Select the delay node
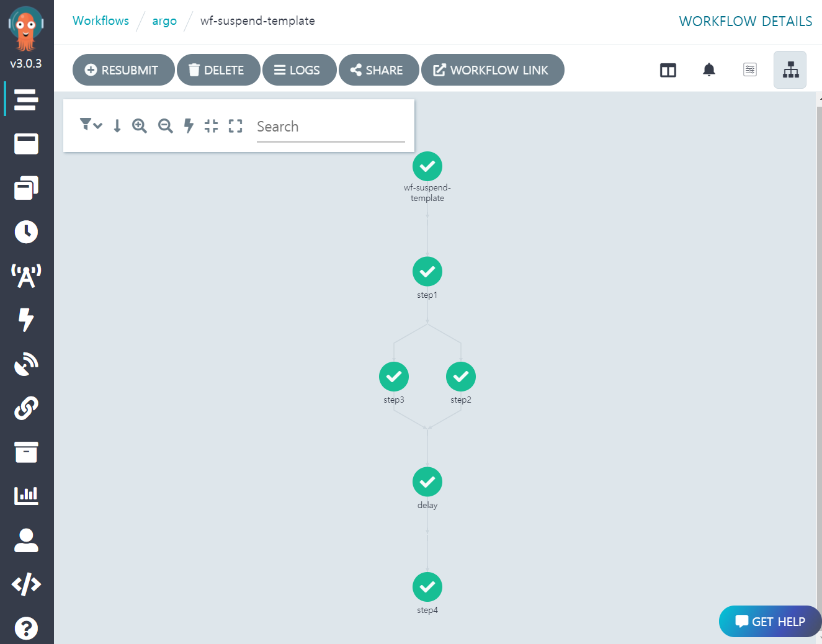Screen dimensions: 822x644 (x=427, y=481)
